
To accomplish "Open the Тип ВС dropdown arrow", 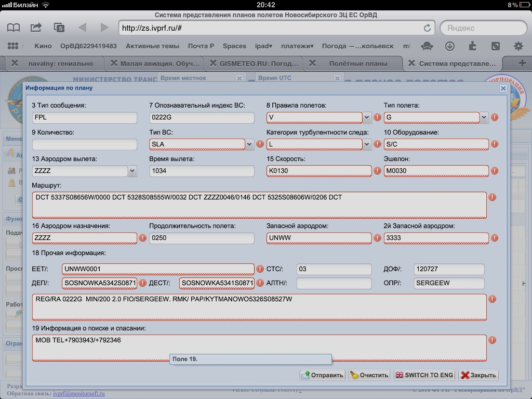I will (249, 144).
